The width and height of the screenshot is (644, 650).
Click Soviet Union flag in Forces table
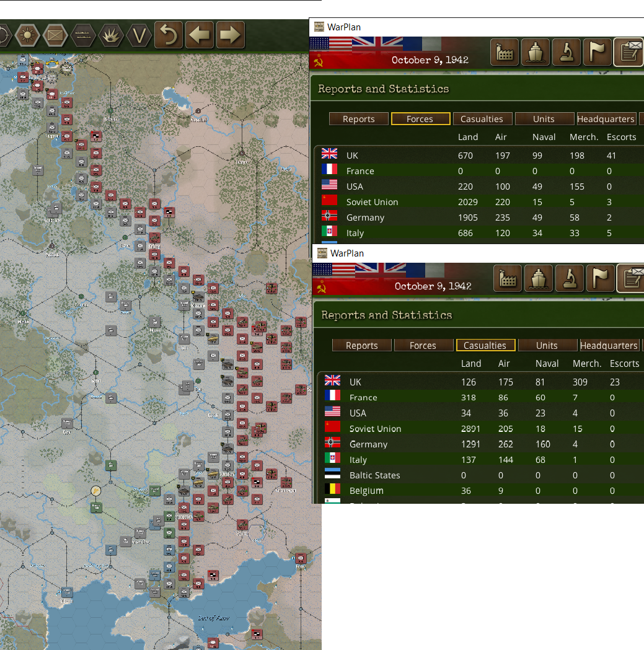pyautogui.click(x=329, y=200)
